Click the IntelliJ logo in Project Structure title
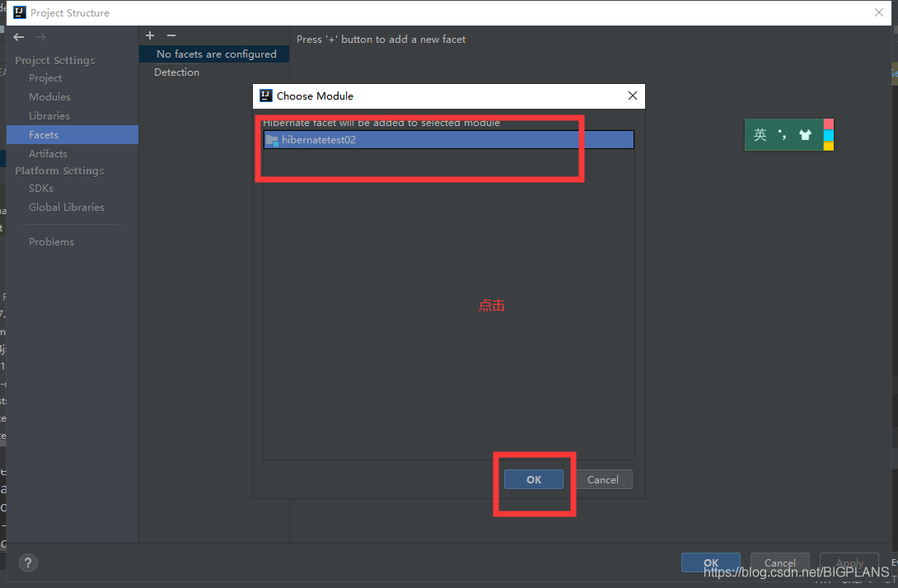This screenshot has width=898, height=588. click(20, 12)
